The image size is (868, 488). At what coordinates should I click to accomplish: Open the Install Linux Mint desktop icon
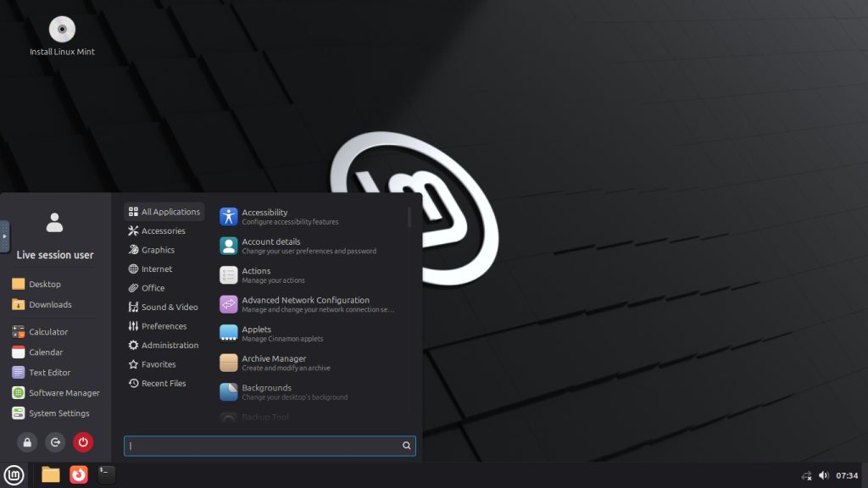click(x=62, y=36)
